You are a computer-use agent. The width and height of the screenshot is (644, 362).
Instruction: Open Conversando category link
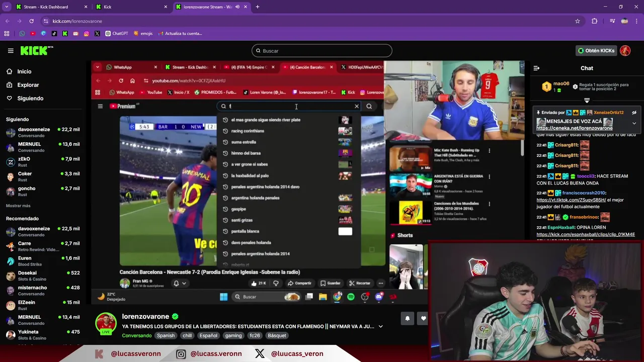136,335
